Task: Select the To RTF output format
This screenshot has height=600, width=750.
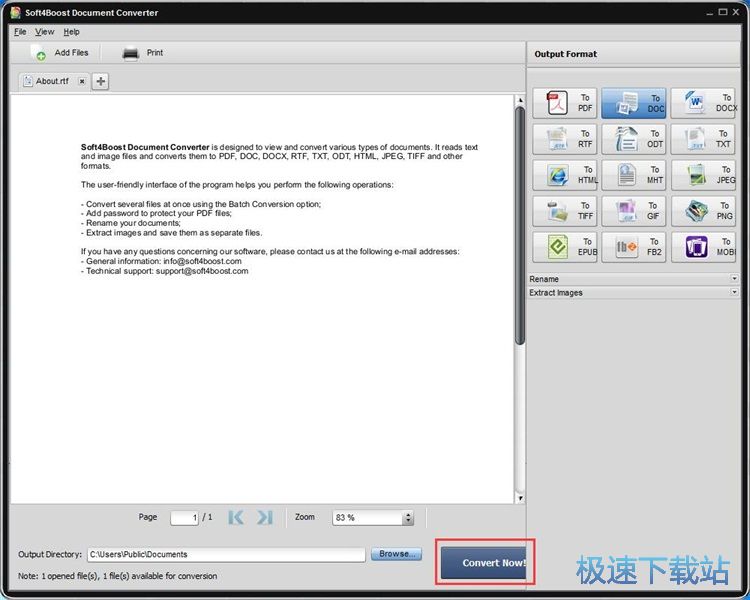Action: tap(565, 139)
